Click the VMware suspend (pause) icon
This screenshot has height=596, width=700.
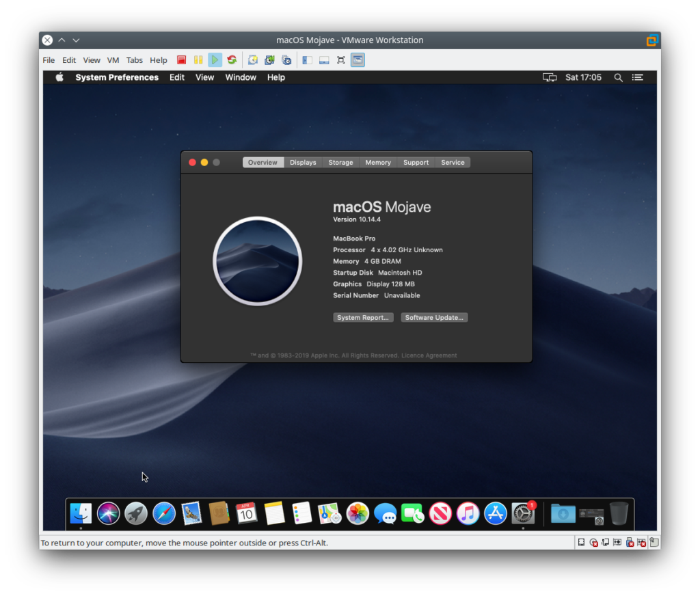coord(198,60)
